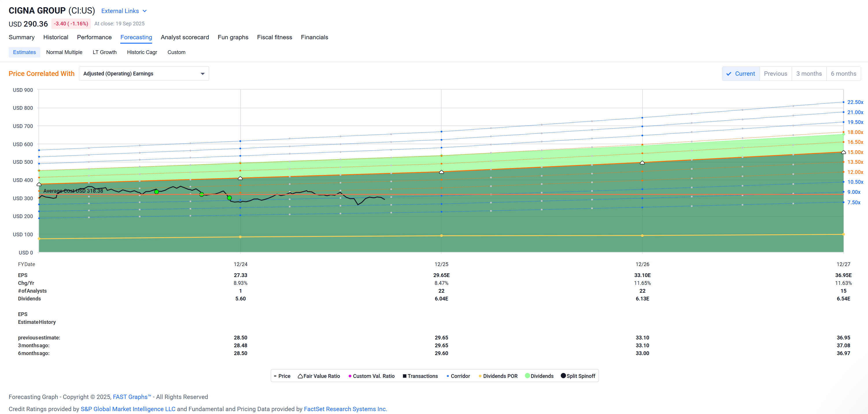Toggle the Transactions square legend icon
The height and width of the screenshot is (414, 868).
point(404,376)
